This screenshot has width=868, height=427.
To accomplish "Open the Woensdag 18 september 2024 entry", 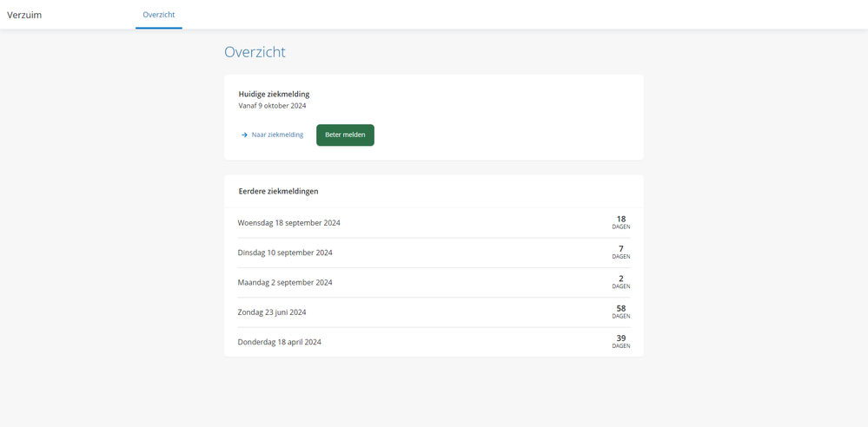I will 289,223.
